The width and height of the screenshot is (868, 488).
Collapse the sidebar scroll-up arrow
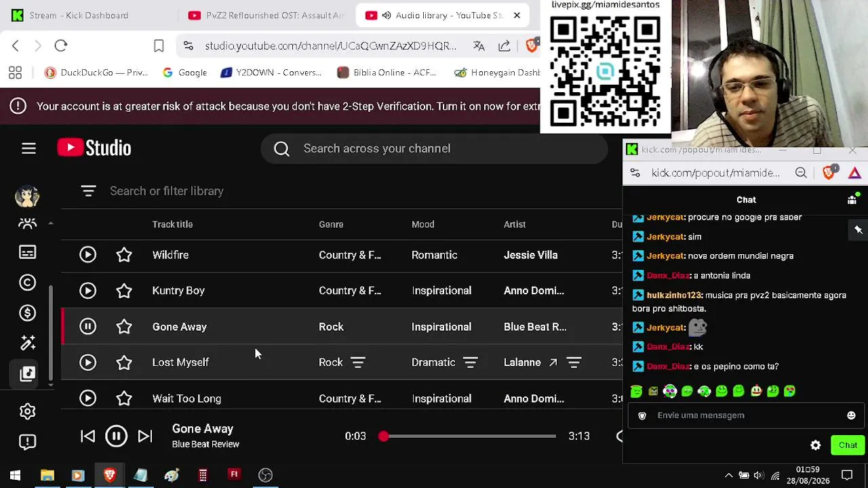coord(50,224)
